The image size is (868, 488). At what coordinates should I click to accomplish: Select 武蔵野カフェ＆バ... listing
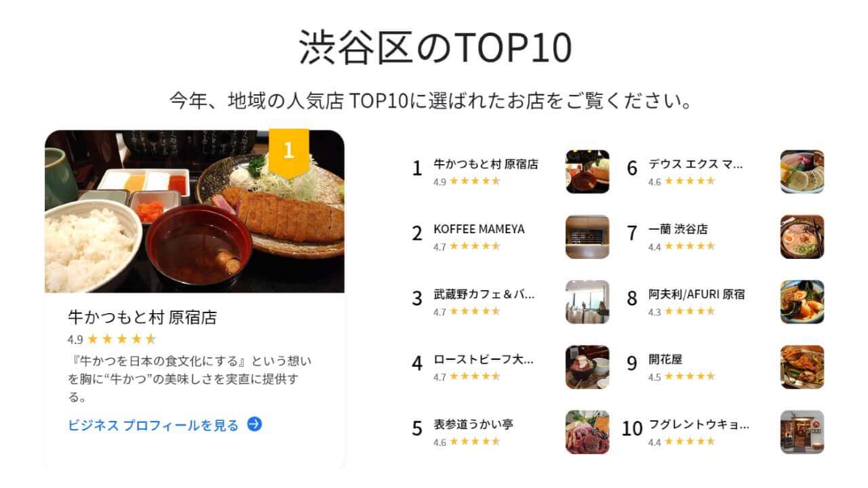[x=484, y=295]
